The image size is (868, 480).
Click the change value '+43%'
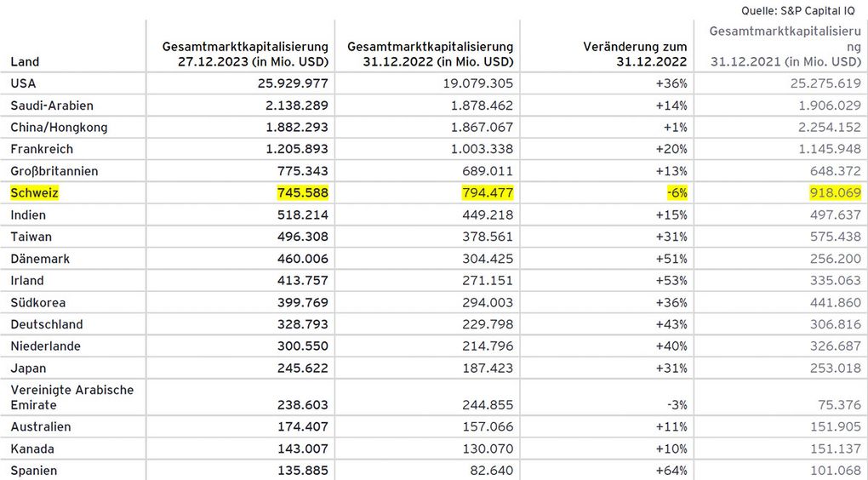(x=671, y=324)
